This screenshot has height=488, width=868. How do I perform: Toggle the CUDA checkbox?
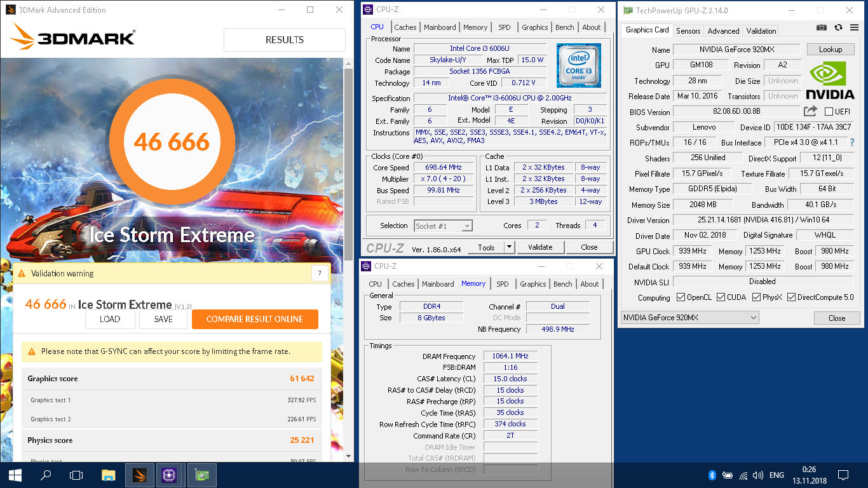coord(720,297)
